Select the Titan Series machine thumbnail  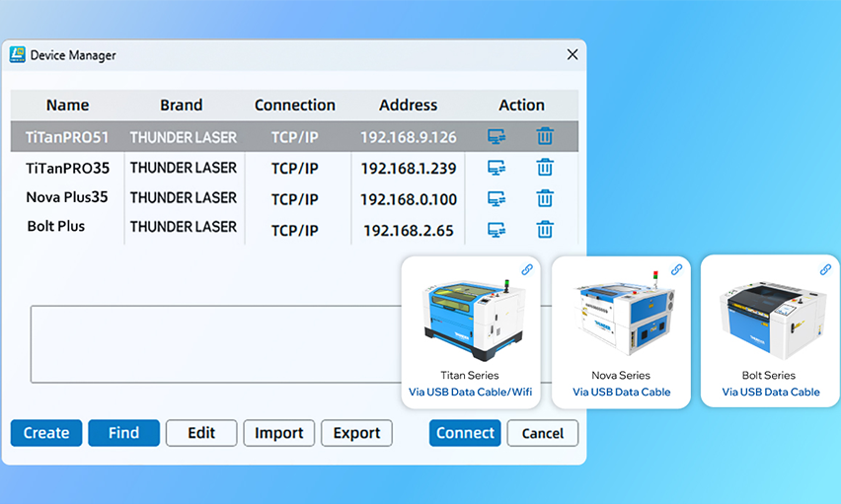[474, 320]
